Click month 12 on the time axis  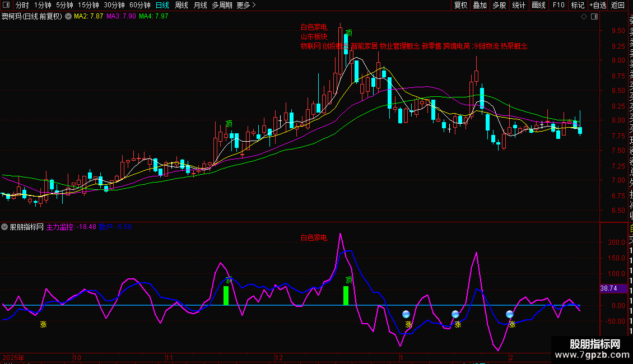pos(279,357)
